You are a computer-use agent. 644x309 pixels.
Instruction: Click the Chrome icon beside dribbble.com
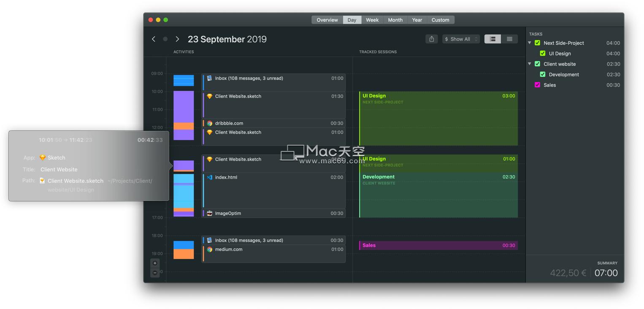pyautogui.click(x=209, y=123)
